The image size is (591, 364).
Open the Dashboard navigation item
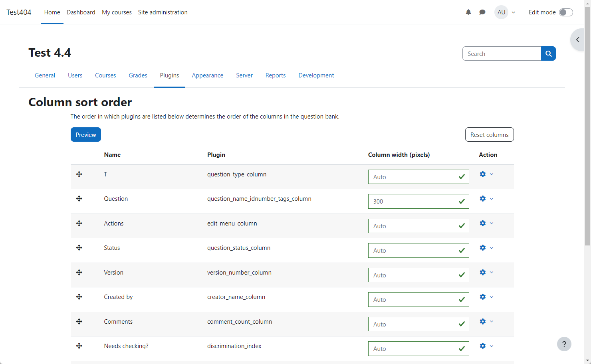[81, 12]
